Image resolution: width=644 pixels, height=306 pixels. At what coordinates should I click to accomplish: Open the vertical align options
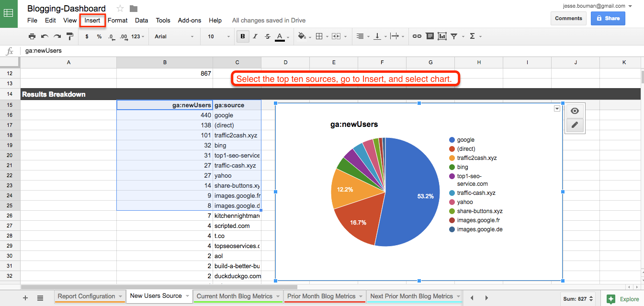point(379,36)
